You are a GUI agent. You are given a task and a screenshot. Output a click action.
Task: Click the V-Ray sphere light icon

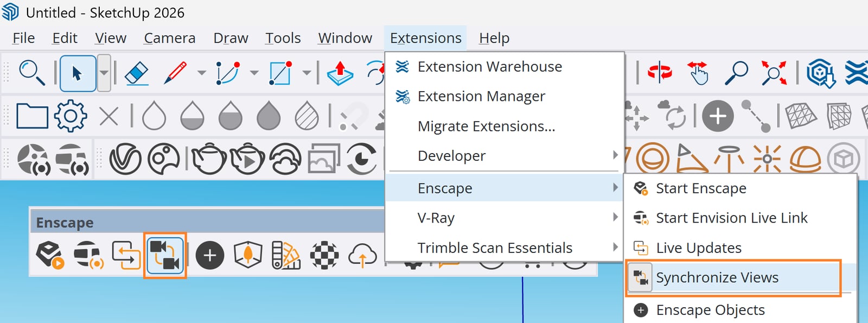click(652, 159)
